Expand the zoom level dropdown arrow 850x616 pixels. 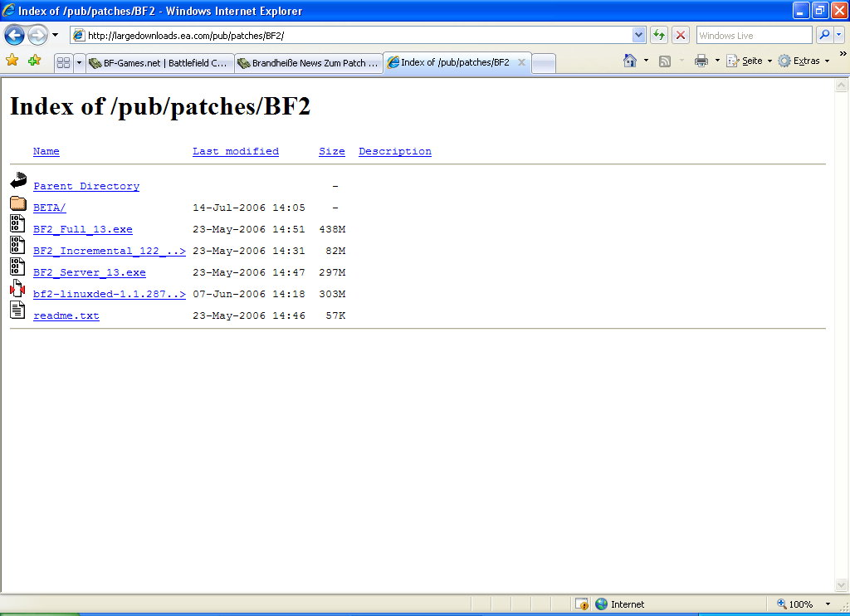point(828,604)
